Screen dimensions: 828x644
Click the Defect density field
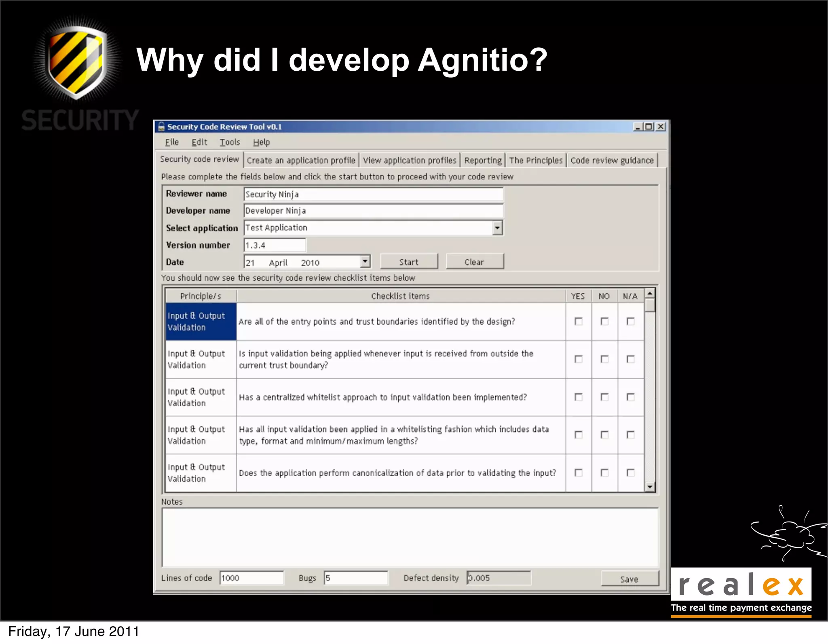(498, 578)
